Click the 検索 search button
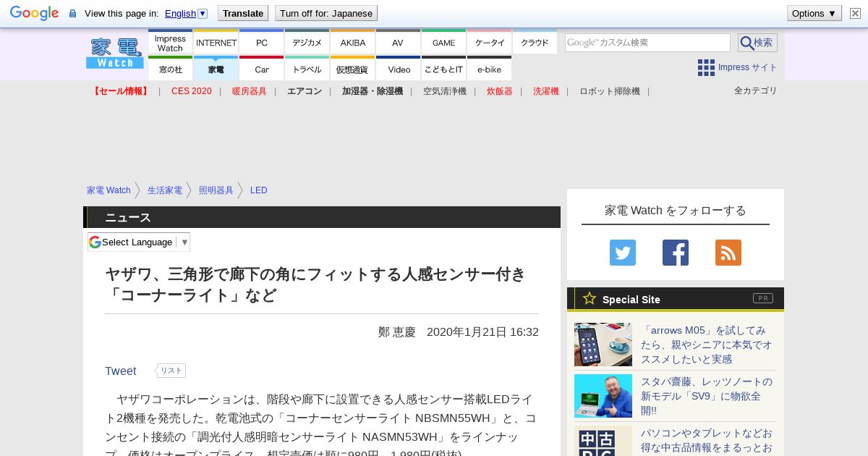This screenshot has width=868, height=456. (757, 43)
